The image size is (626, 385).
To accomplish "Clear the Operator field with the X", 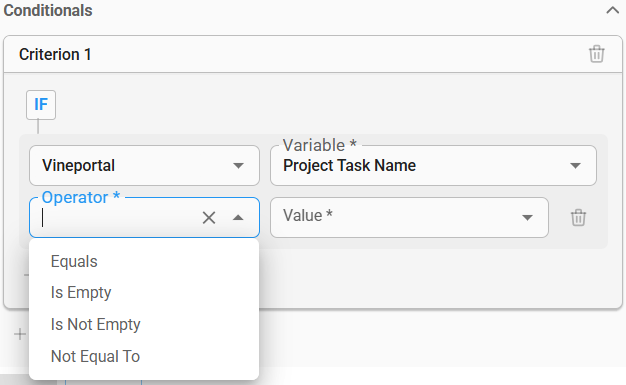I will 209,218.
